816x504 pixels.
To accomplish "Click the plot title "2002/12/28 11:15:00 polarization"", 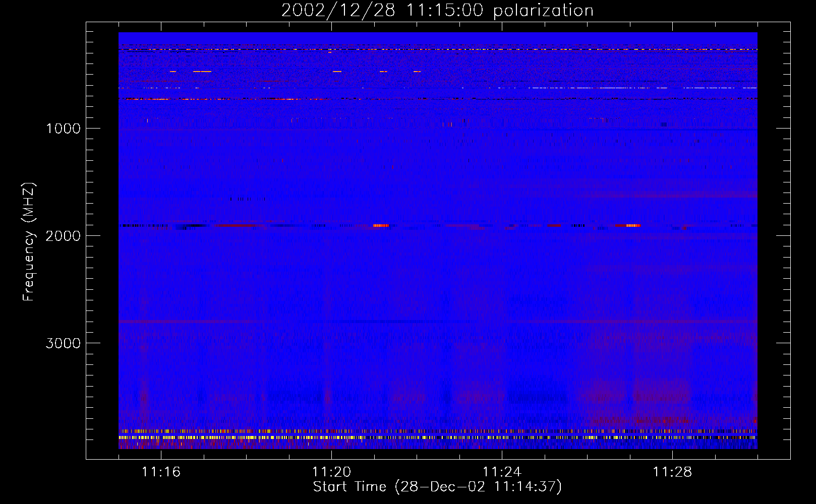I will tap(437, 11).
